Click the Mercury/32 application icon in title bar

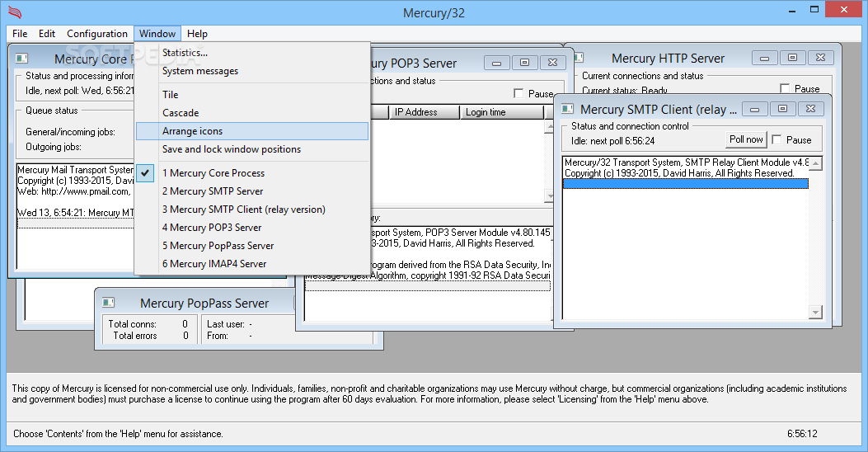(x=15, y=12)
